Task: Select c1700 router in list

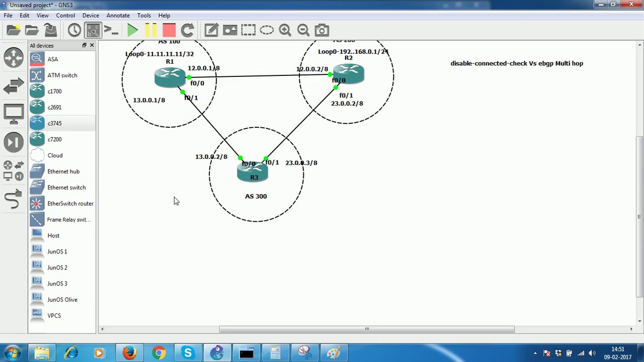Action: point(62,92)
